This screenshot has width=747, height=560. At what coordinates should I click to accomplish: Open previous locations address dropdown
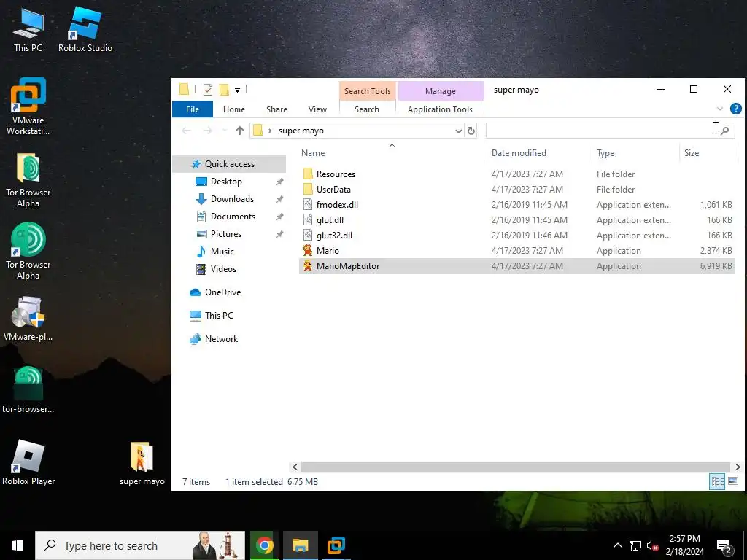pos(458,131)
